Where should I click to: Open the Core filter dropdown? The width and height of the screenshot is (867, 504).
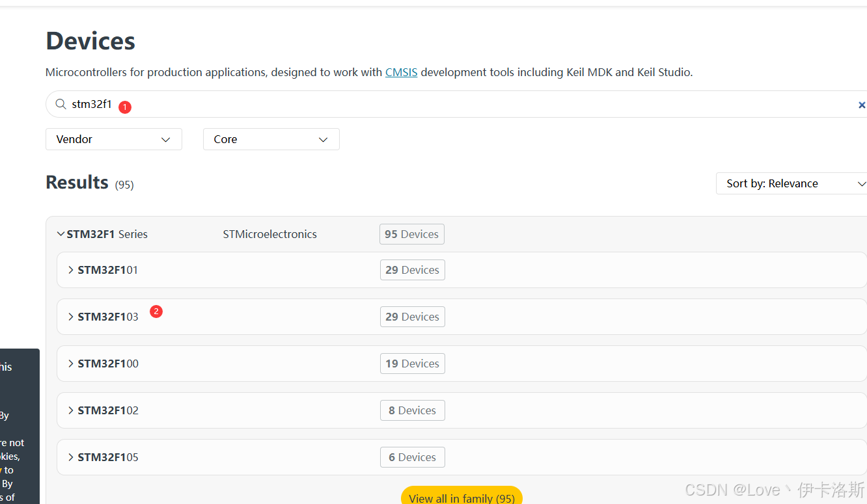[x=271, y=139]
